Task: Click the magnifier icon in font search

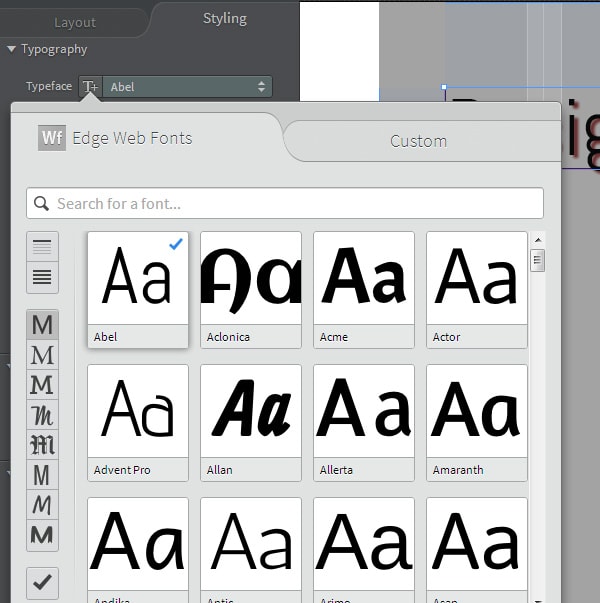Action: 41,203
